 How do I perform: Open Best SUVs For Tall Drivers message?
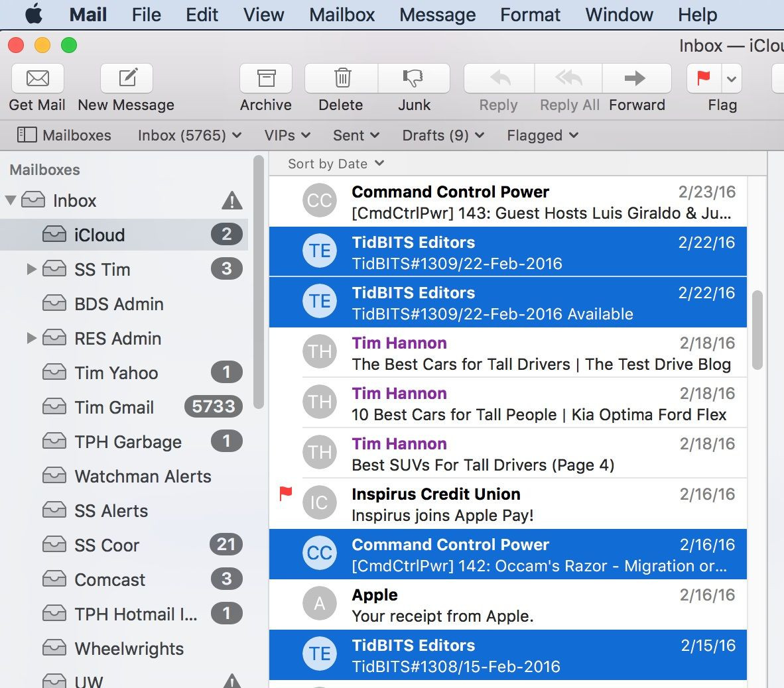pos(508,453)
